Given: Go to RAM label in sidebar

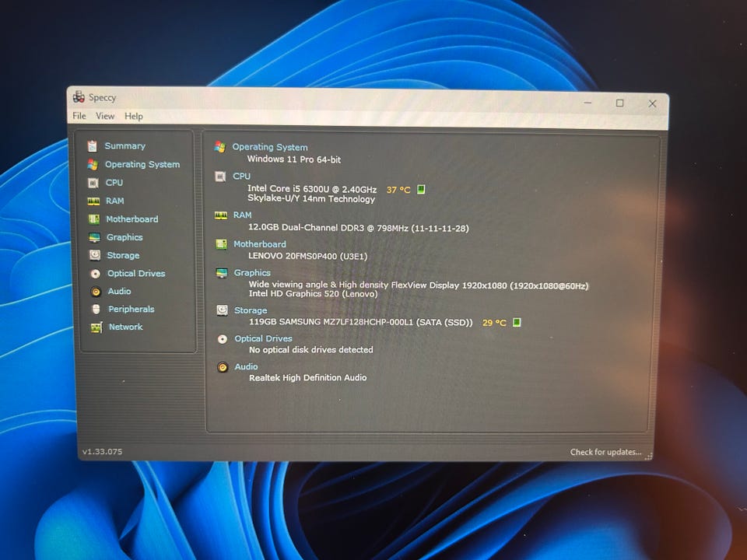Looking at the screenshot, I should pyautogui.click(x=115, y=201).
